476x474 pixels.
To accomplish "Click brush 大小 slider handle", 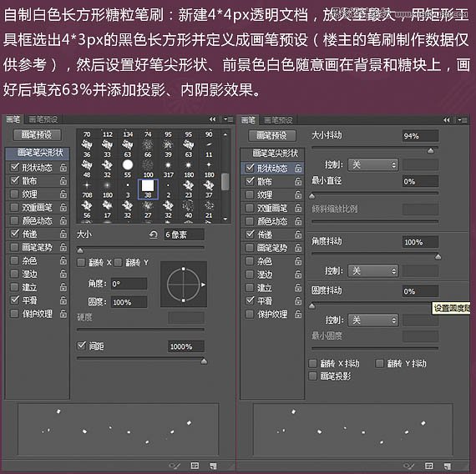I will click(x=80, y=250).
